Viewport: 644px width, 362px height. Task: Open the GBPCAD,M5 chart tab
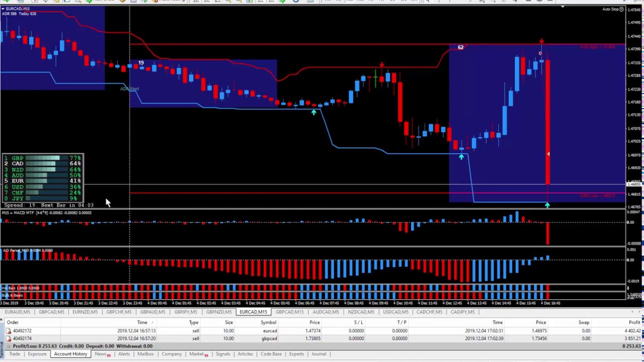click(51, 312)
